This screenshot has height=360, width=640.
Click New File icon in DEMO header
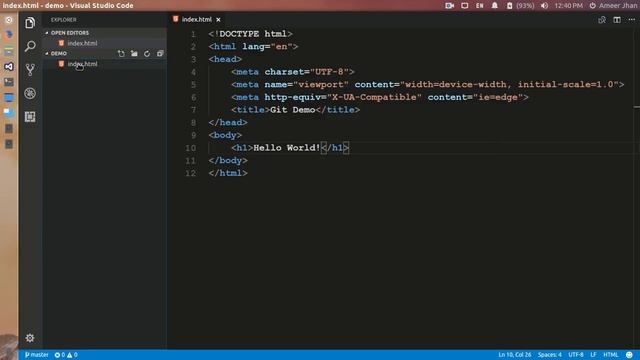click(x=121, y=53)
